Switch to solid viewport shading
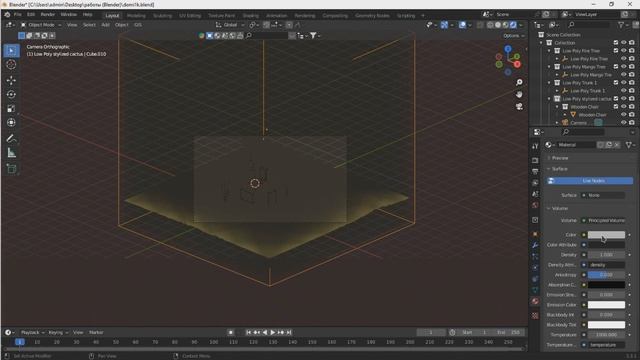This screenshot has height=360, width=640. tap(498, 25)
